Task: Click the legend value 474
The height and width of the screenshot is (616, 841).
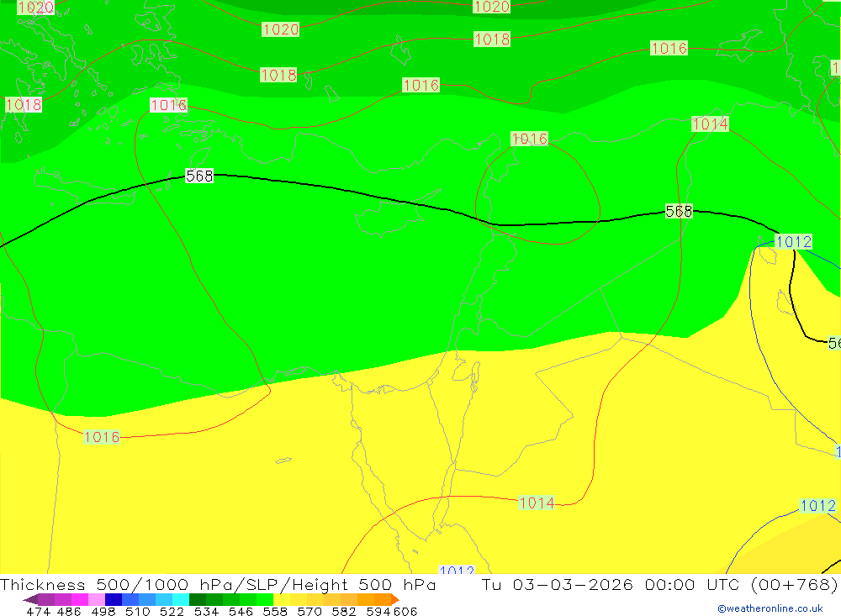Action: 38,611
